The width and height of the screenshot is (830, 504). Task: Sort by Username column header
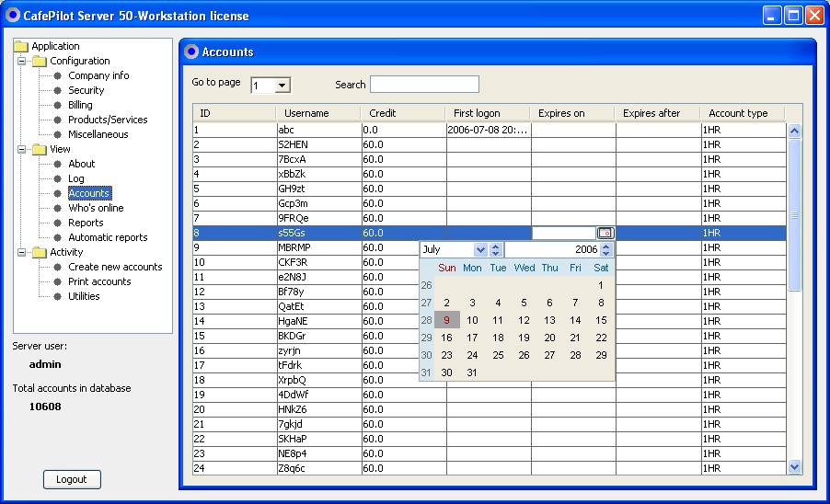[318, 113]
